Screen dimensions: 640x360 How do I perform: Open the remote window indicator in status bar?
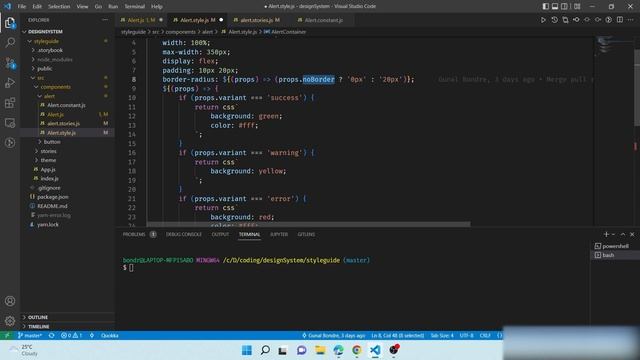tap(7, 336)
